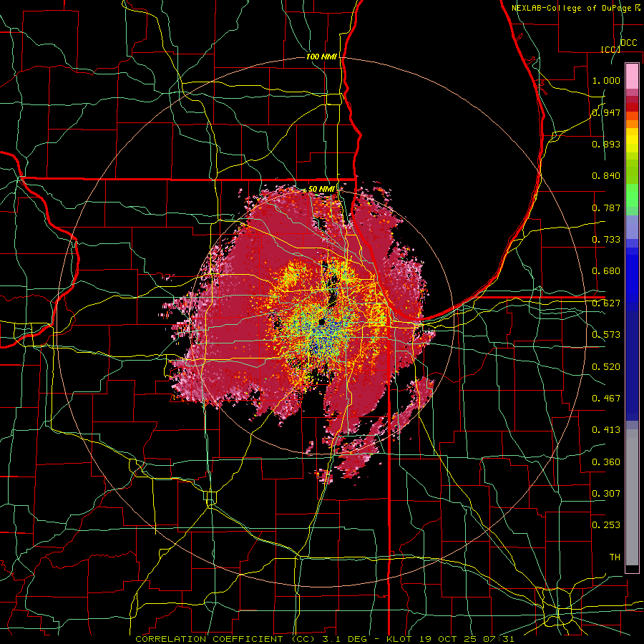Screen dimensions: 644x644
Task: Click the 19 OCT 25 date text
Action: point(447,639)
